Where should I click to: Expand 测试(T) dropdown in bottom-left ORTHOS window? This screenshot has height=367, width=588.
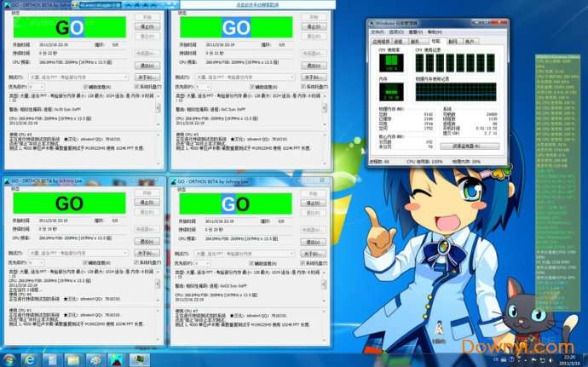(78, 254)
